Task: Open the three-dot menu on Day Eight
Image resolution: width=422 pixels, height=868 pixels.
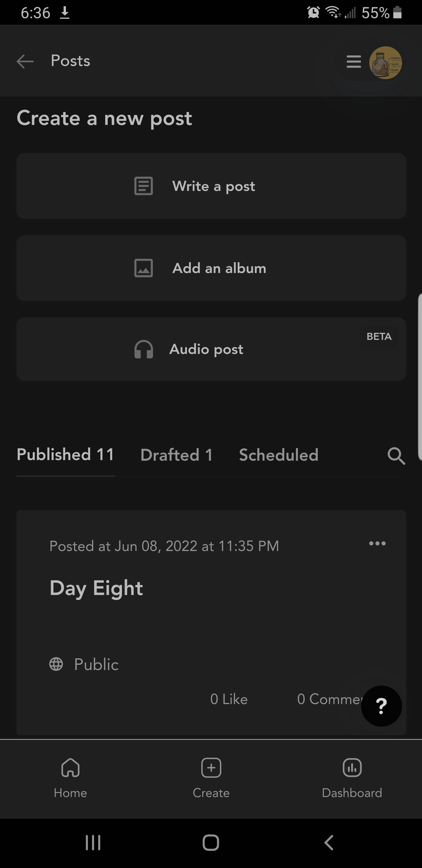Action: tap(377, 543)
